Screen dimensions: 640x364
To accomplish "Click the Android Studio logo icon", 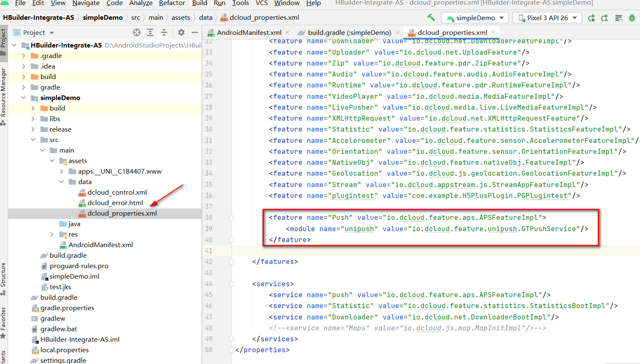I will pyautogui.click(x=5, y=3).
